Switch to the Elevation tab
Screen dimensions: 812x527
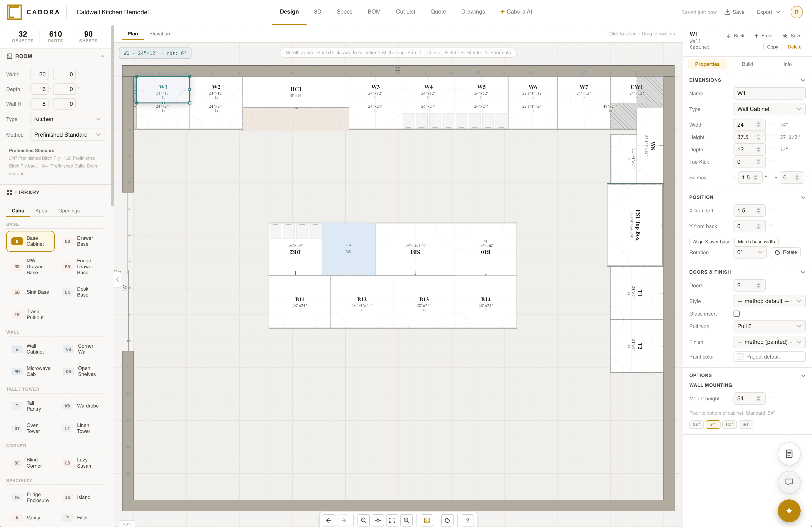click(x=159, y=34)
